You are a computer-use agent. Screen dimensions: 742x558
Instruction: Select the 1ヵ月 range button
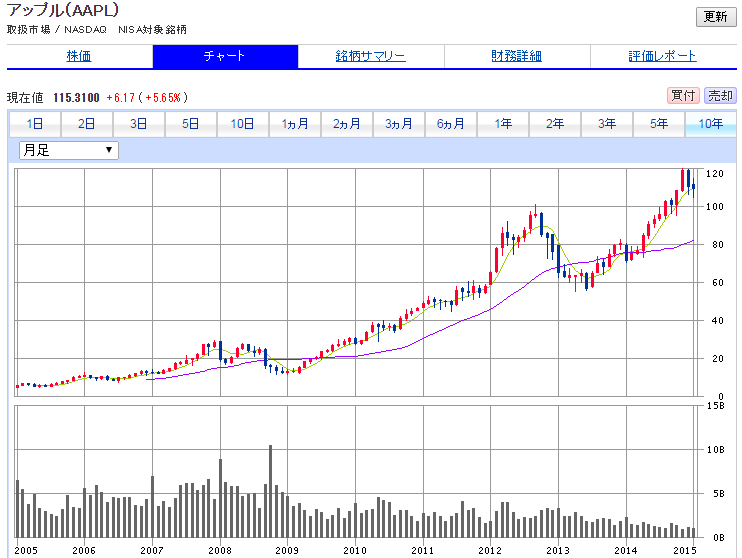(295, 124)
